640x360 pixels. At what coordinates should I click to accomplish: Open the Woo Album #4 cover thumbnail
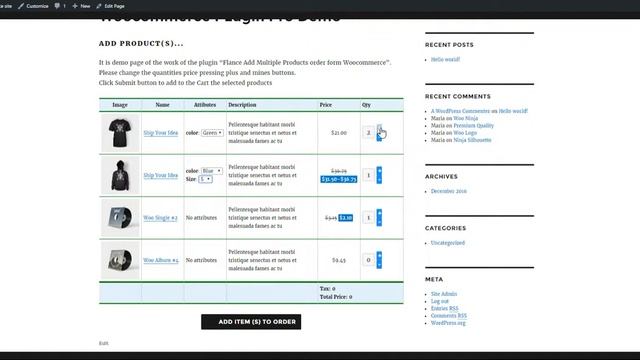[x=120, y=260]
